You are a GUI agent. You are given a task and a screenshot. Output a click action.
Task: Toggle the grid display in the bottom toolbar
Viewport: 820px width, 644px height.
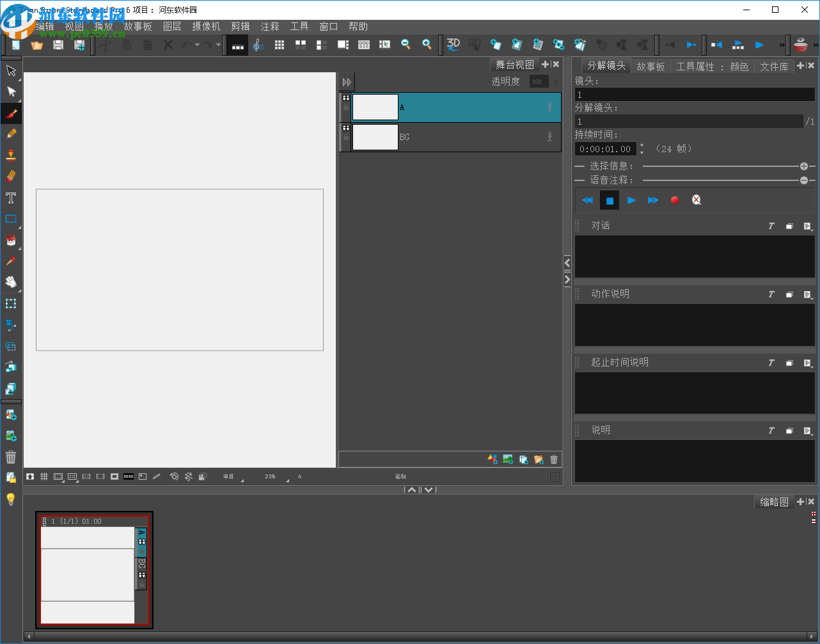44,476
